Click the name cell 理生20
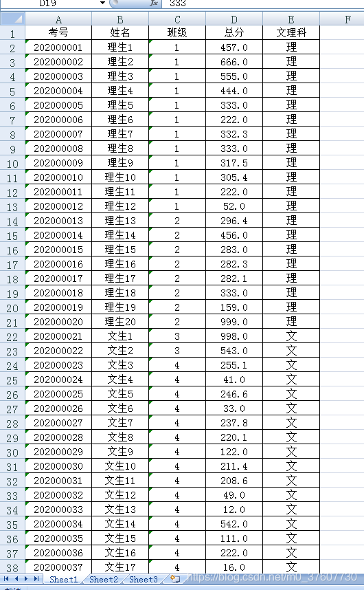 point(120,322)
